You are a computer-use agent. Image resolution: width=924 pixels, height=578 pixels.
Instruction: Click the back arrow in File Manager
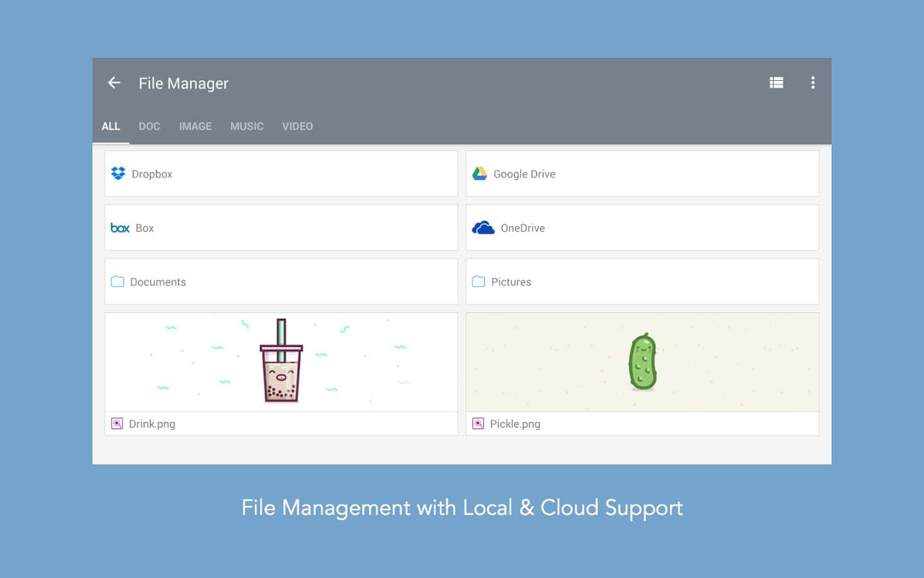[x=114, y=83]
